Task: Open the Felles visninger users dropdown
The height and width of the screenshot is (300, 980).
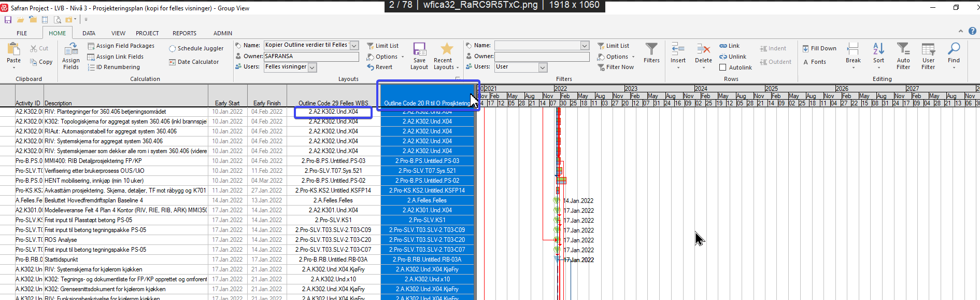Action: coord(313,67)
